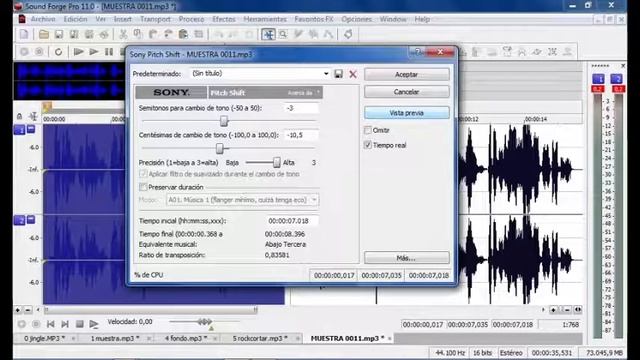Click the Más... button
Viewport: 640px width, 360px height.
coord(407,258)
